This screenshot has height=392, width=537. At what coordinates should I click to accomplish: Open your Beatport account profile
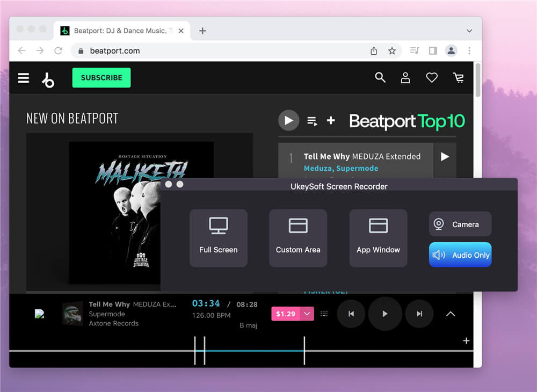pyautogui.click(x=405, y=78)
